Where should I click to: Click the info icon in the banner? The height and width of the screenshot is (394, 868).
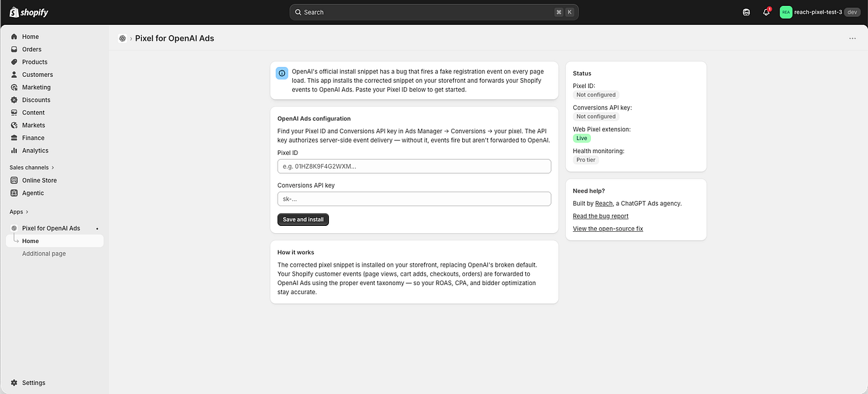coord(282,74)
